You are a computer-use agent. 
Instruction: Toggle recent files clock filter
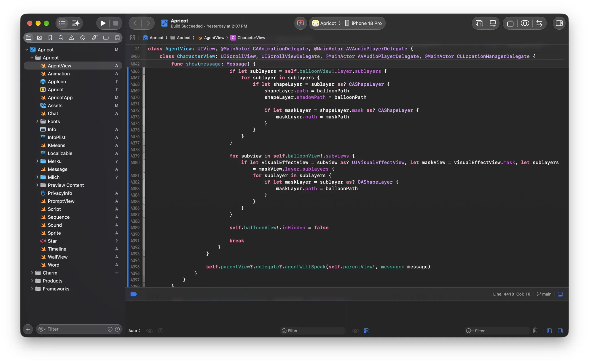(x=110, y=329)
